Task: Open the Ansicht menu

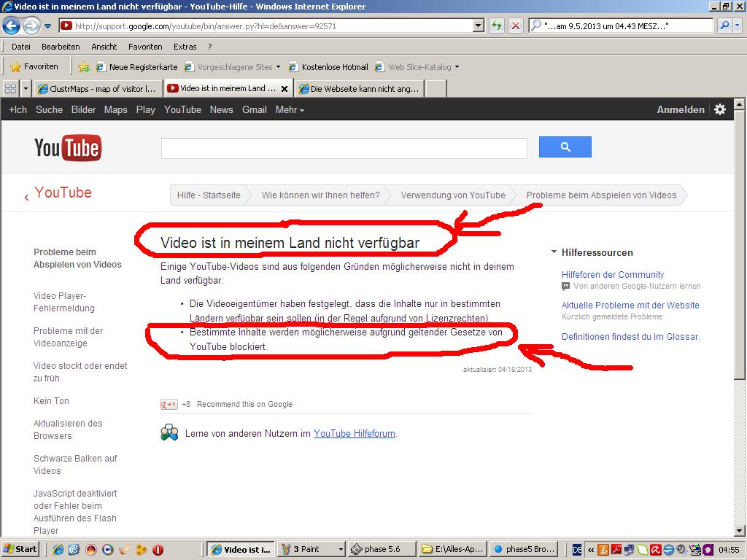Action: point(104,47)
